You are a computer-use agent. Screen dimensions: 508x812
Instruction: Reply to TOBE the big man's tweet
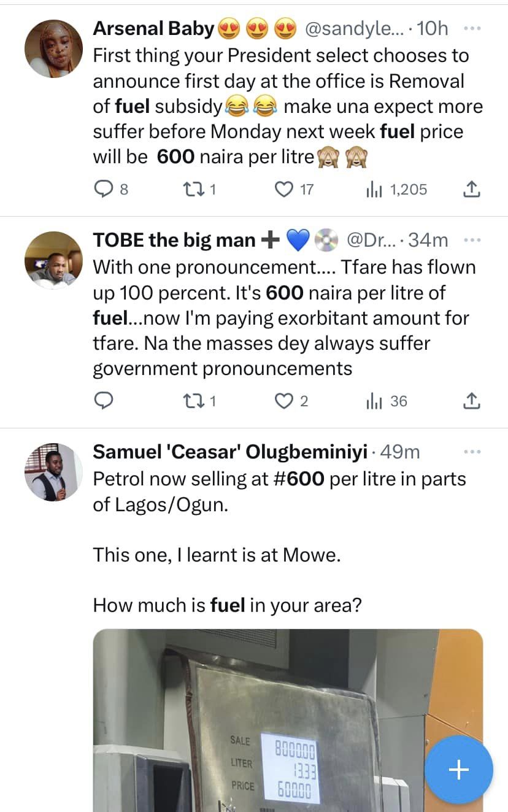(x=104, y=401)
